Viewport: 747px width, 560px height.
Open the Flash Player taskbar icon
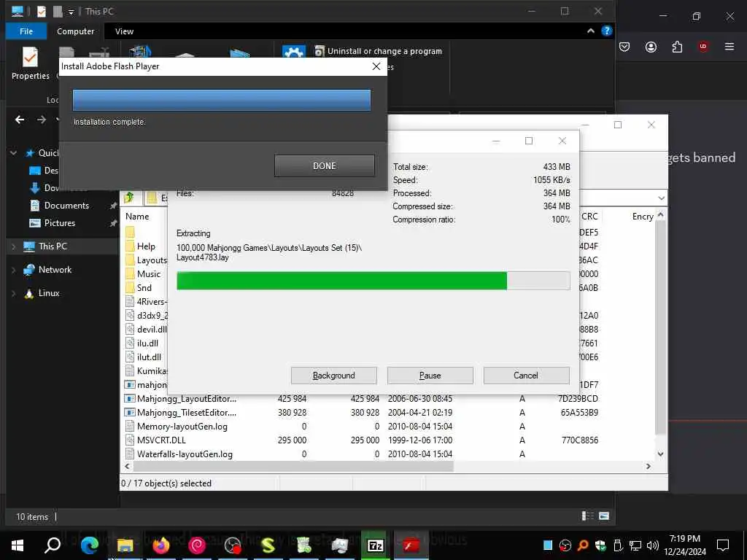pos(411,545)
